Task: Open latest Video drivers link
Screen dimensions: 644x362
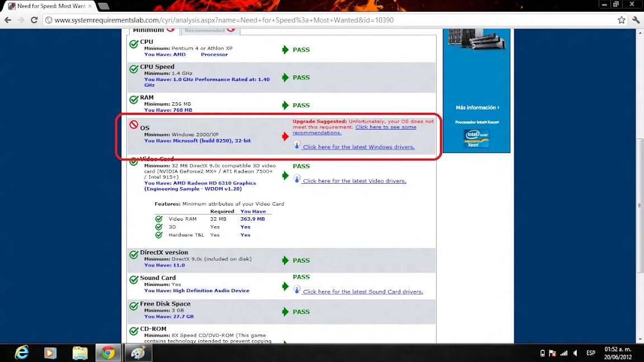Action: point(354,180)
